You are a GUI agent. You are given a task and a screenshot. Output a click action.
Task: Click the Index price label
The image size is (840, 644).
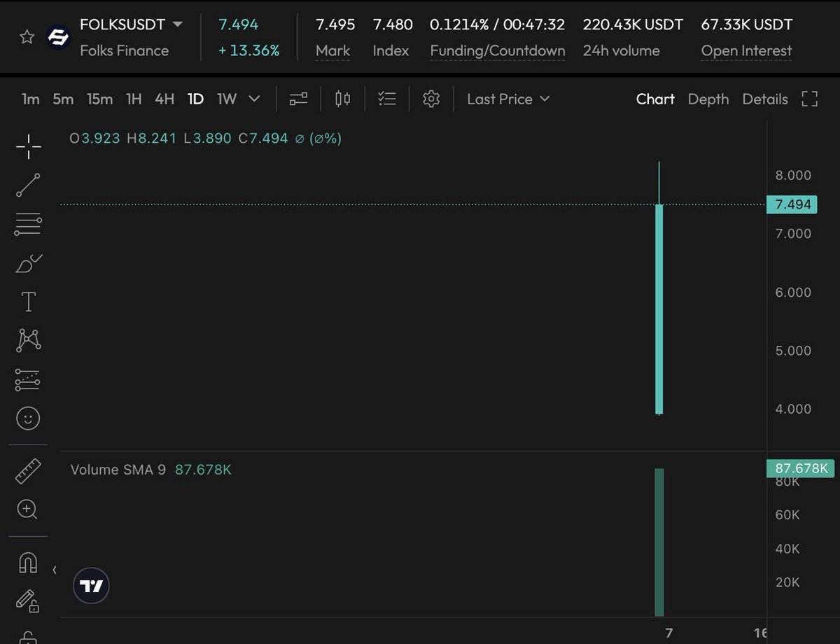point(391,51)
